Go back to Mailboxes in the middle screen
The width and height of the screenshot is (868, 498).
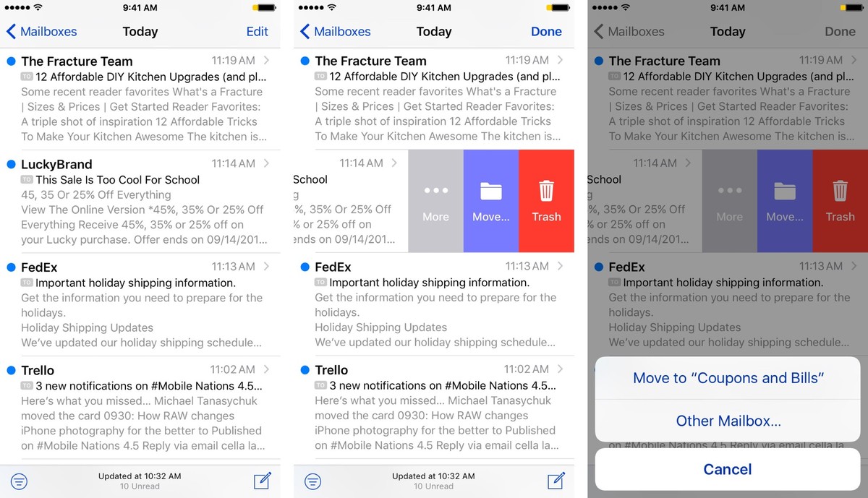pos(336,32)
